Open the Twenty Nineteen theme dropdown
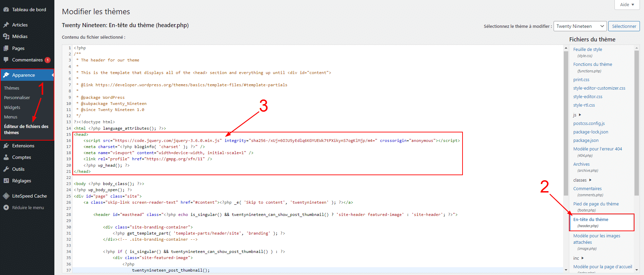This screenshot has width=644, height=275. [x=580, y=26]
